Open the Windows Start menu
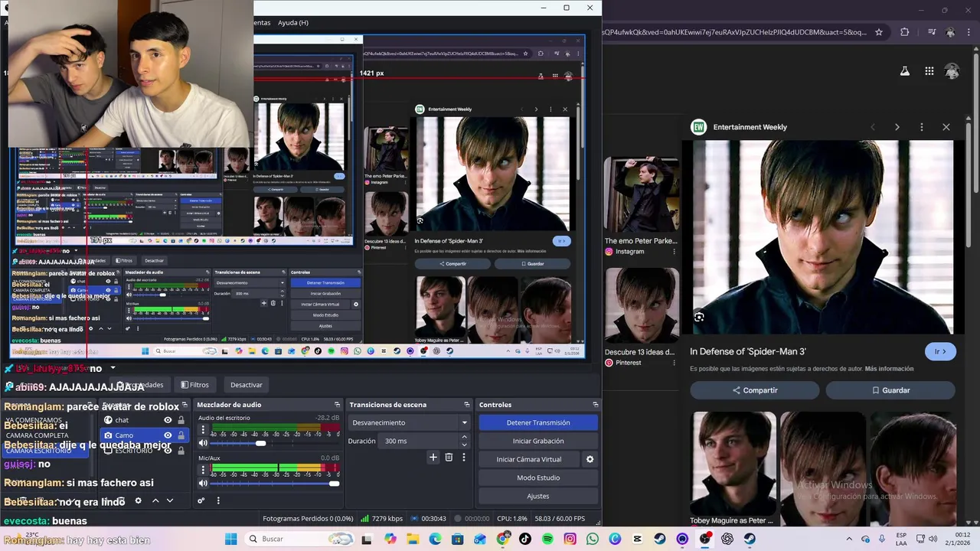The height and width of the screenshot is (551, 980). coord(230,539)
